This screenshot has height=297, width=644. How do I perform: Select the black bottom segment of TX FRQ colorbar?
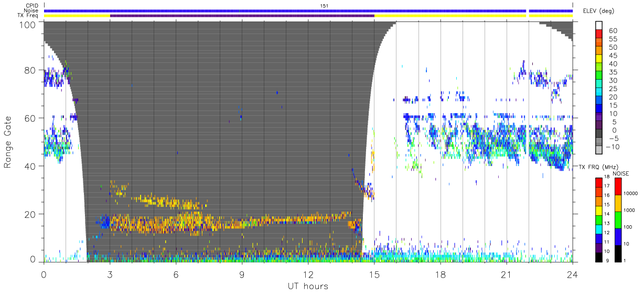click(599, 256)
